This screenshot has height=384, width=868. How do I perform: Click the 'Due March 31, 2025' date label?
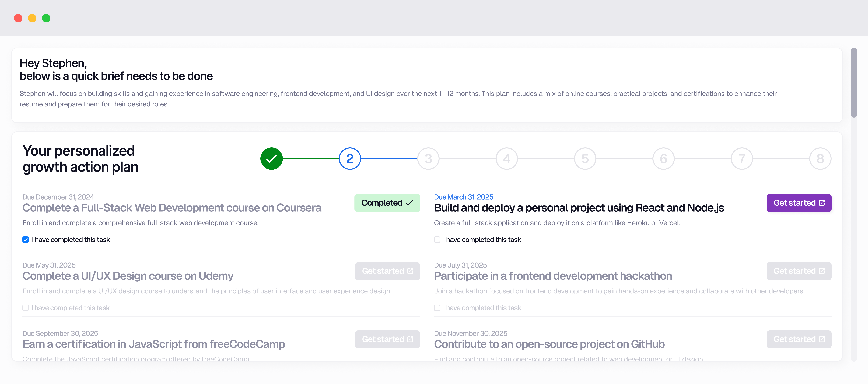pyautogui.click(x=463, y=197)
